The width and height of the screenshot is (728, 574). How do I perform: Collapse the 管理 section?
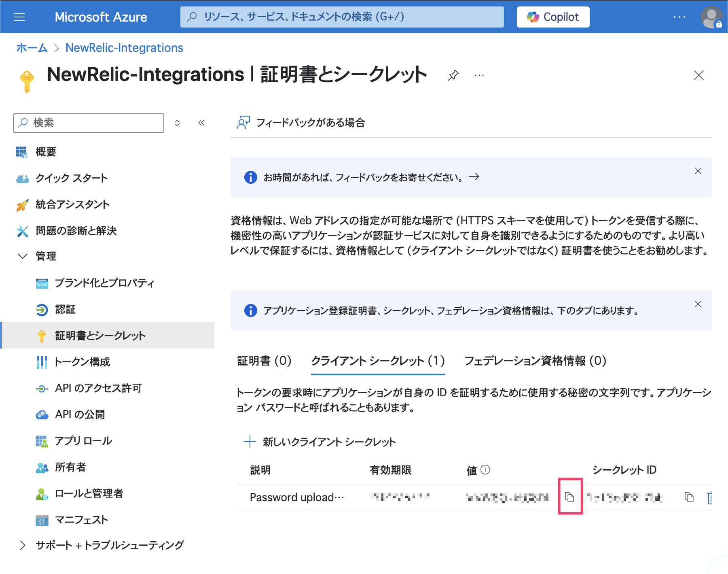point(23,256)
